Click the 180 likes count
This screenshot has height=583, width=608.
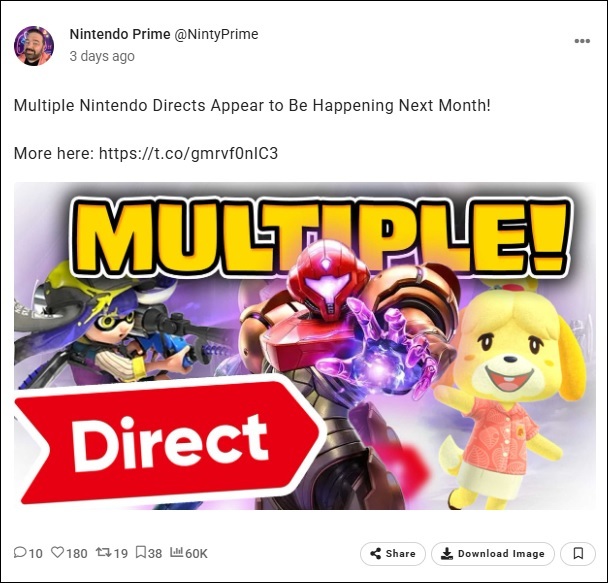tap(76, 553)
